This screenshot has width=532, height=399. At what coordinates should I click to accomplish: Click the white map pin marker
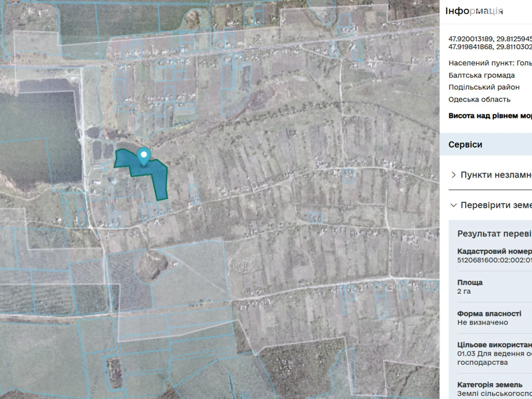click(x=144, y=155)
